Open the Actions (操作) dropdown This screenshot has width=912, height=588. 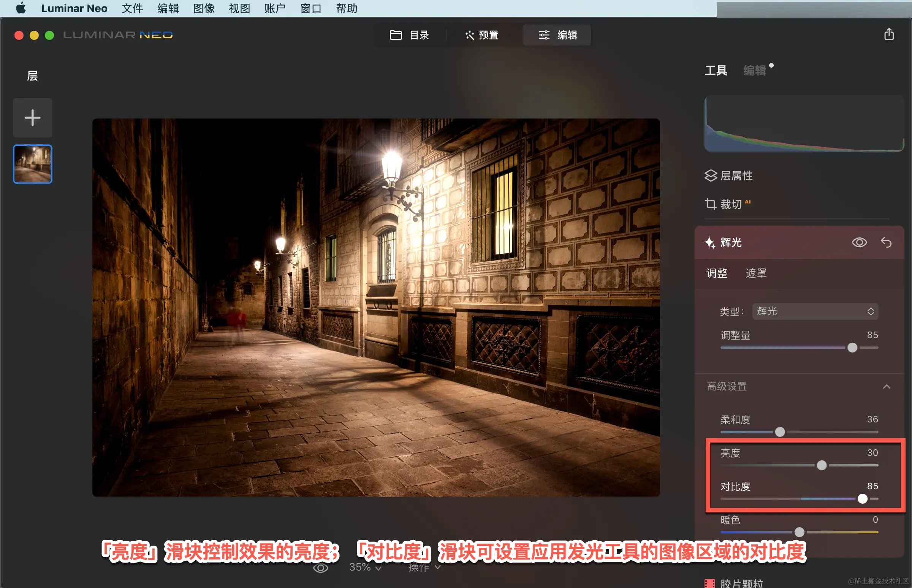pyautogui.click(x=424, y=567)
